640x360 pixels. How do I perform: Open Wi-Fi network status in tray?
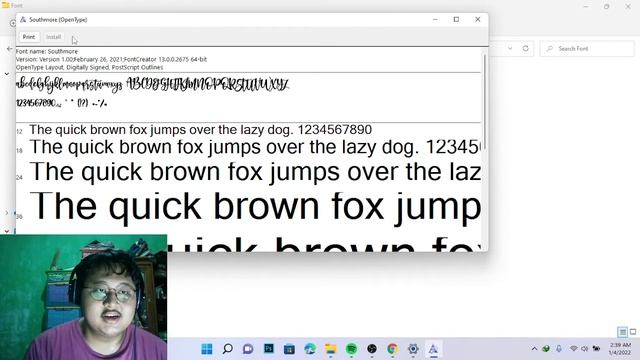tap(573, 349)
